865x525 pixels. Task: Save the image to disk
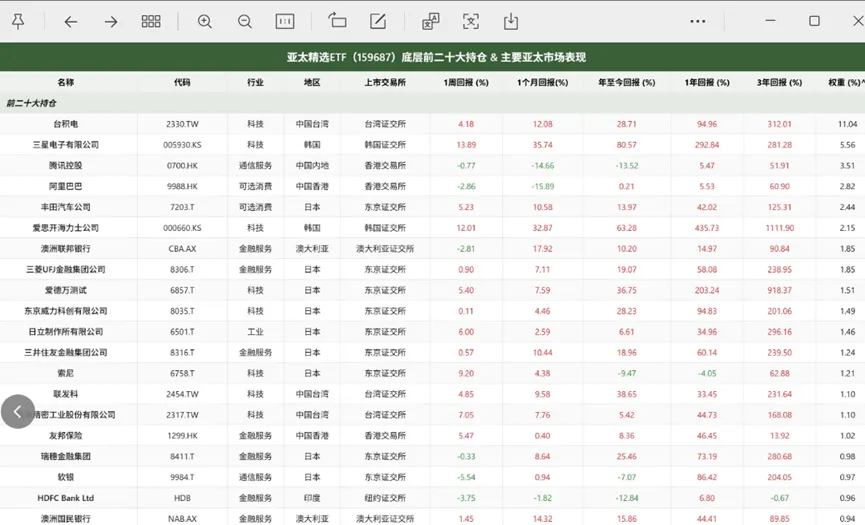[x=511, y=22]
